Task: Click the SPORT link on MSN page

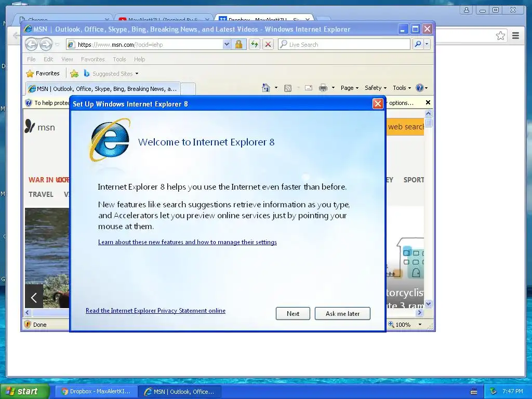Action: tap(413, 180)
